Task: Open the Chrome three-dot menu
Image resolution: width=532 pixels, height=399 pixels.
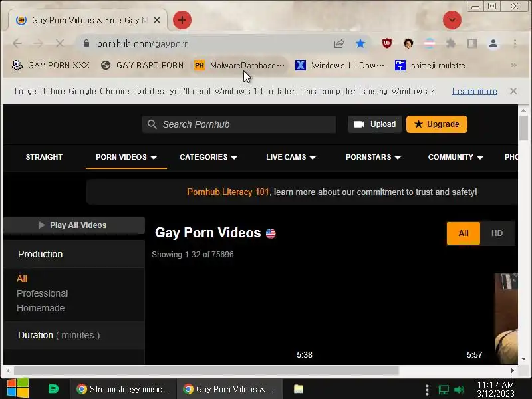Action: [515, 43]
